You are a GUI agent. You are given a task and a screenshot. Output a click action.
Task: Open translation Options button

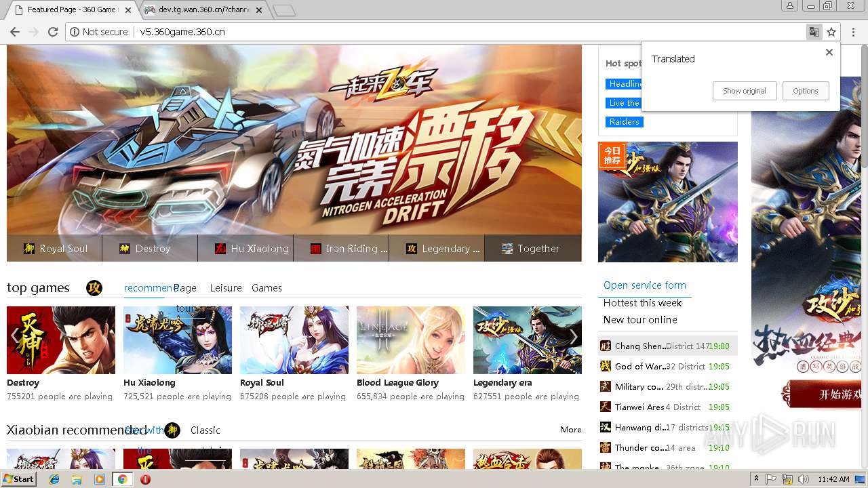click(806, 91)
